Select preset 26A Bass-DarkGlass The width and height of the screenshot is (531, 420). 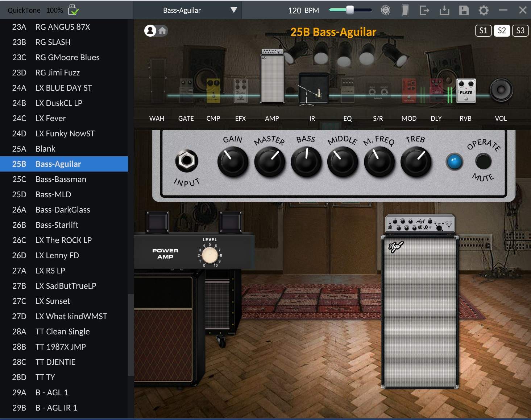click(x=64, y=210)
